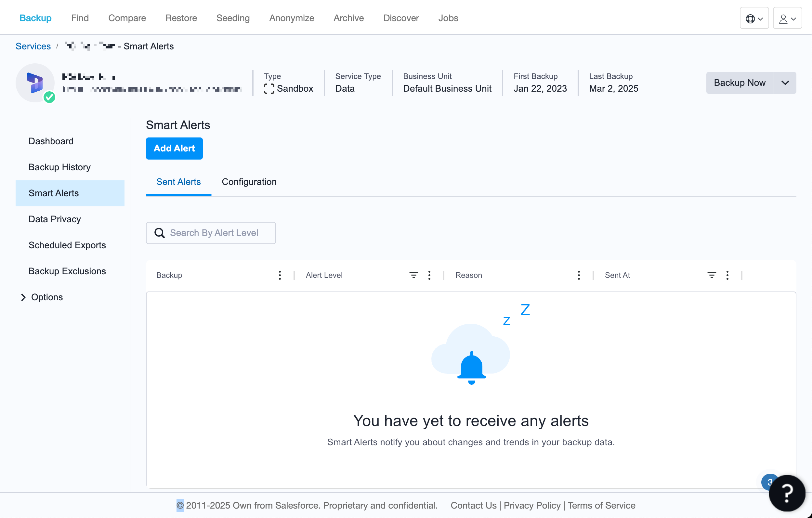812x518 pixels.
Task: Open Alert Level column options menu
Action: click(429, 275)
